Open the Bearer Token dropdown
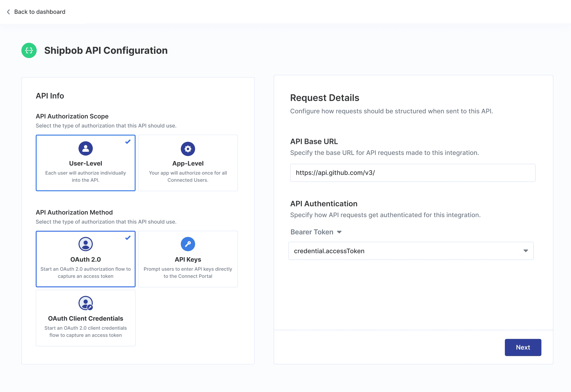This screenshot has width=571, height=392. coord(316,232)
